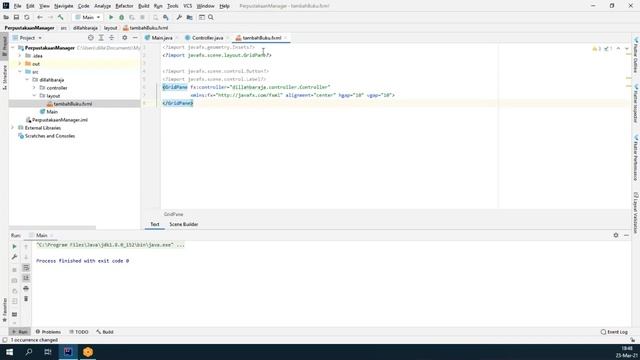Open the VCS menu
The image size is (640, 360).
[187, 6]
